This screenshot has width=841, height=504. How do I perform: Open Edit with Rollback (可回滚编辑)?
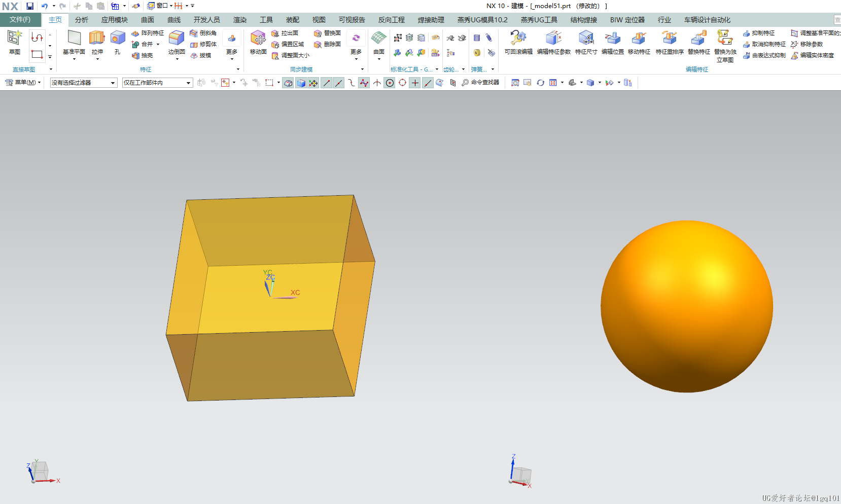point(518,43)
